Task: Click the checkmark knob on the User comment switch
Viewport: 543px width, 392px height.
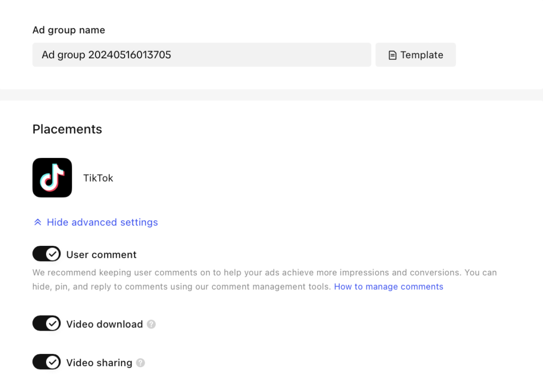Action: pos(52,254)
